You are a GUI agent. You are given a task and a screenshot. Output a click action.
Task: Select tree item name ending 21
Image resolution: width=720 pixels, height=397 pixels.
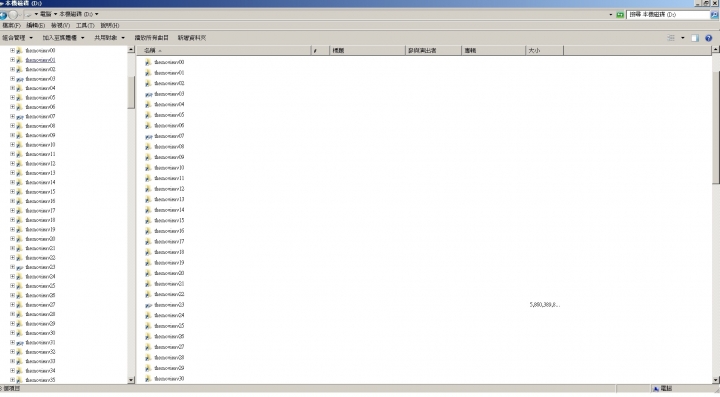pyautogui.click(x=40, y=248)
